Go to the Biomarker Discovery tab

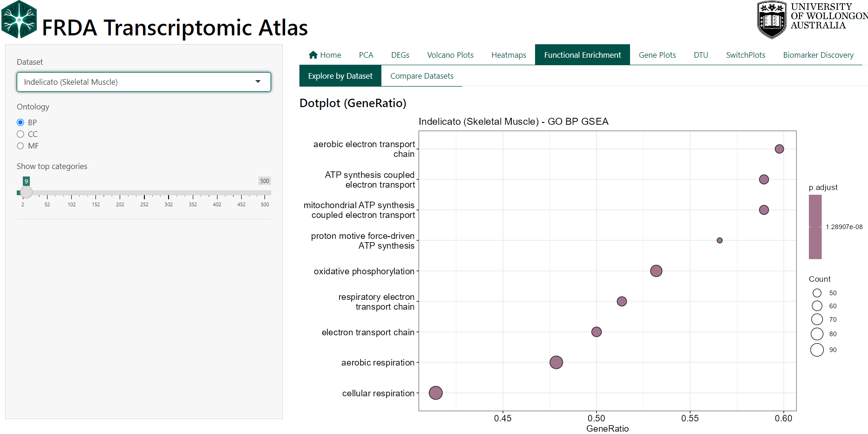[818, 55]
